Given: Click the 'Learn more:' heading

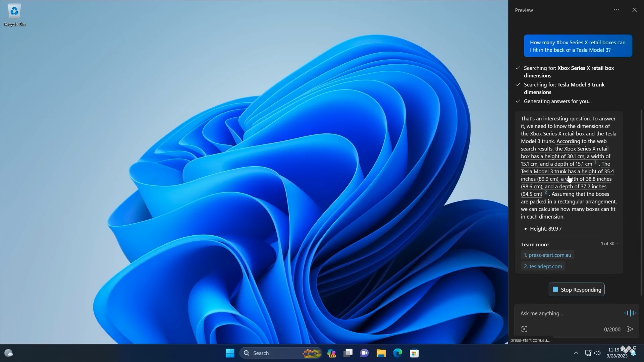Looking at the screenshot, I should tap(535, 244).
